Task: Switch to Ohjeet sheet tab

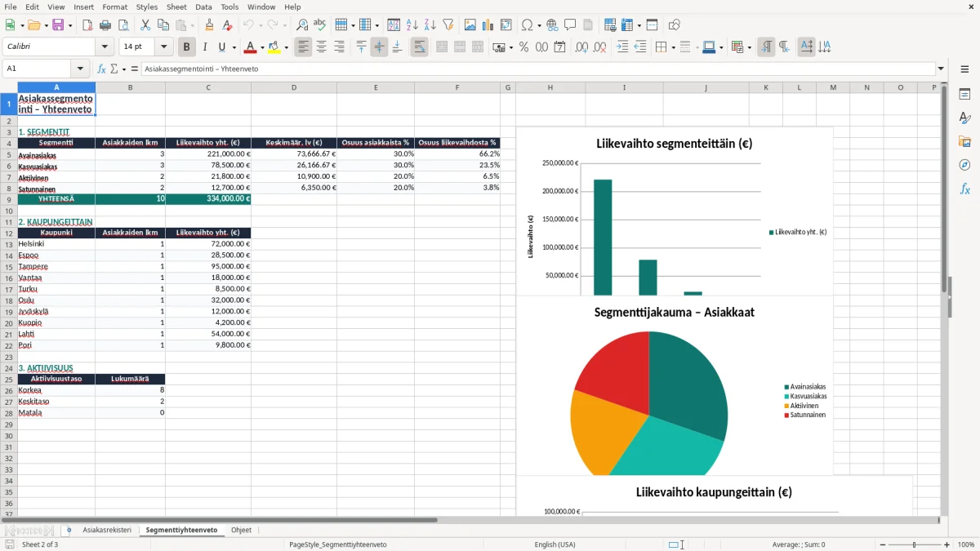Action: coord(241,530)
